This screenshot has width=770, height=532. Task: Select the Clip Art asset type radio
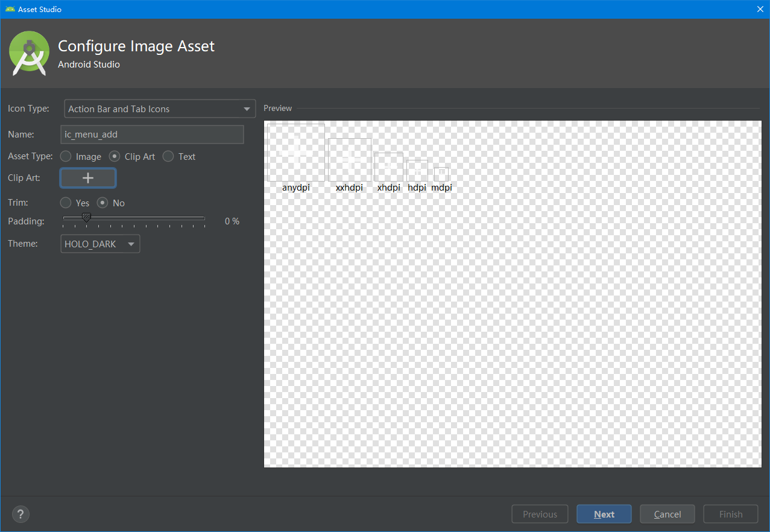115,156
